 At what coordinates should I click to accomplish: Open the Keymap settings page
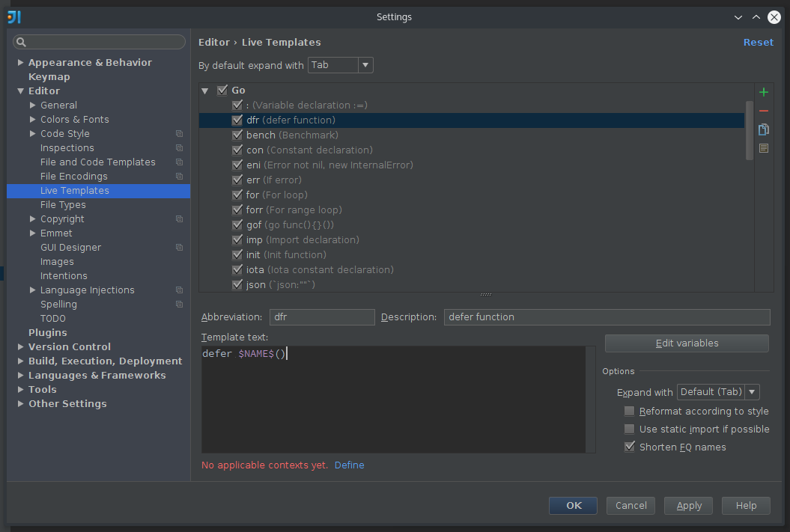[49, 77]
